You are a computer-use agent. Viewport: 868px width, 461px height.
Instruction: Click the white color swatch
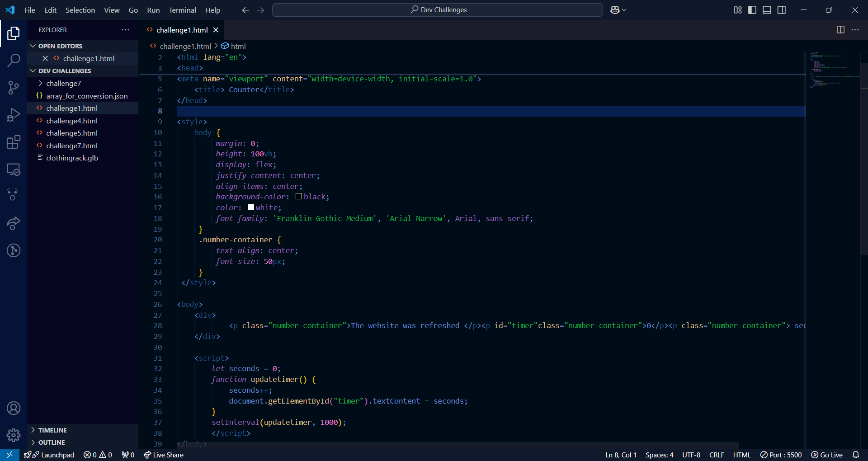click(x=251, y=207)
